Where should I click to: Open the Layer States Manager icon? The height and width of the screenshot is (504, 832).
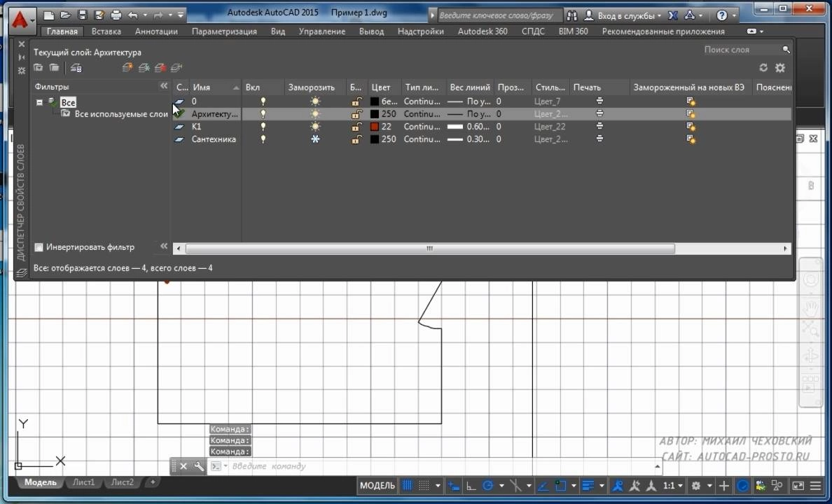pos(76,67)
